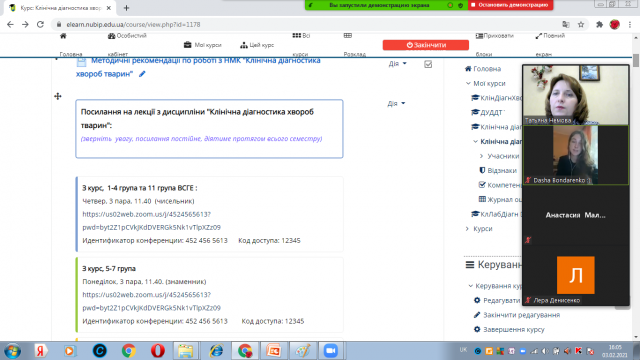Viewport: 640px width, 360px height.
Task: Open PowerPoint from the taskbar
Action: pyautogui.click(x=273, y=351)
